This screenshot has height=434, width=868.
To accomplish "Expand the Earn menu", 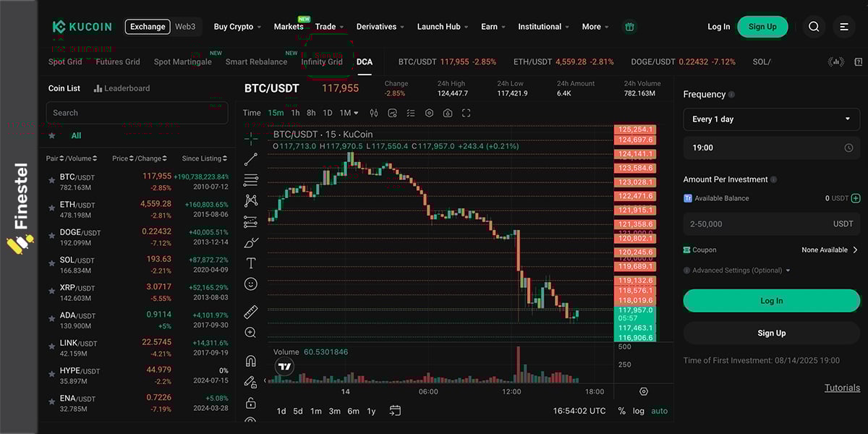I will pyautogui.click(x=493, y=27).
